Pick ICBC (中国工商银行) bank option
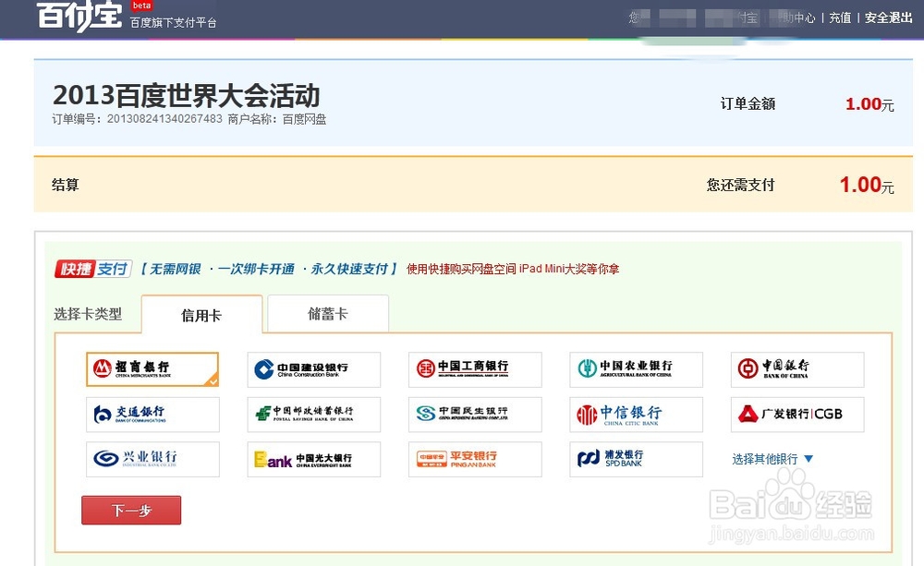Screen dimensions: 924x566 475,369
